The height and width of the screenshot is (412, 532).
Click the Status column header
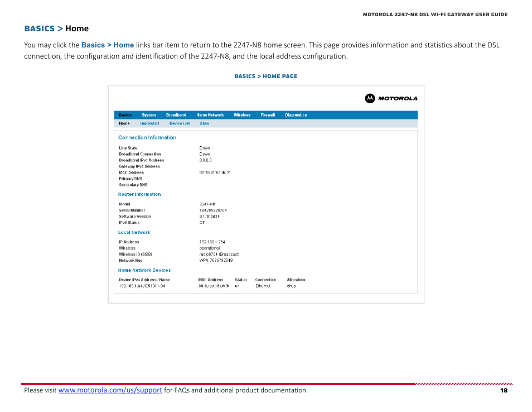[x=240, y=280]
